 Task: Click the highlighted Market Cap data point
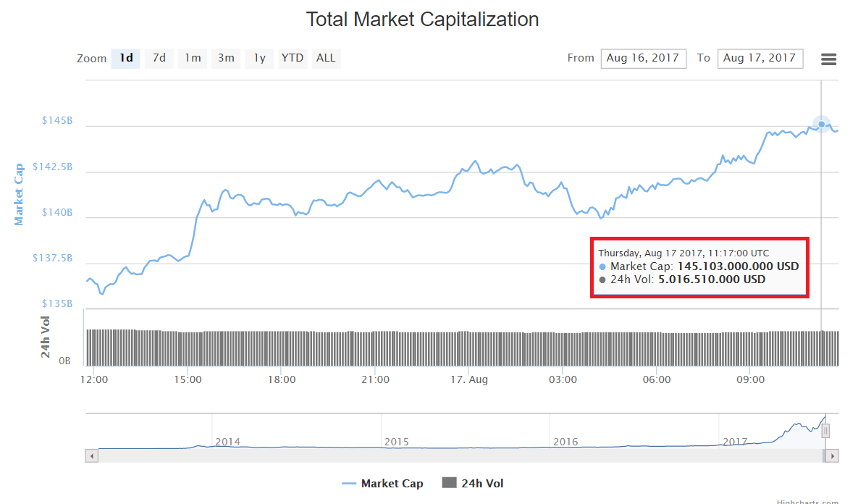(x=821, y=125)
